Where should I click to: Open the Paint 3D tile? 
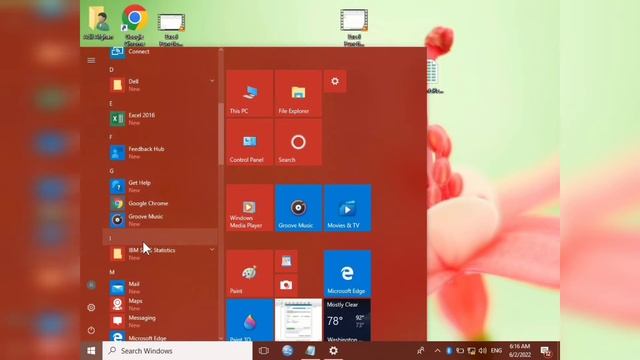coord(249,320)
